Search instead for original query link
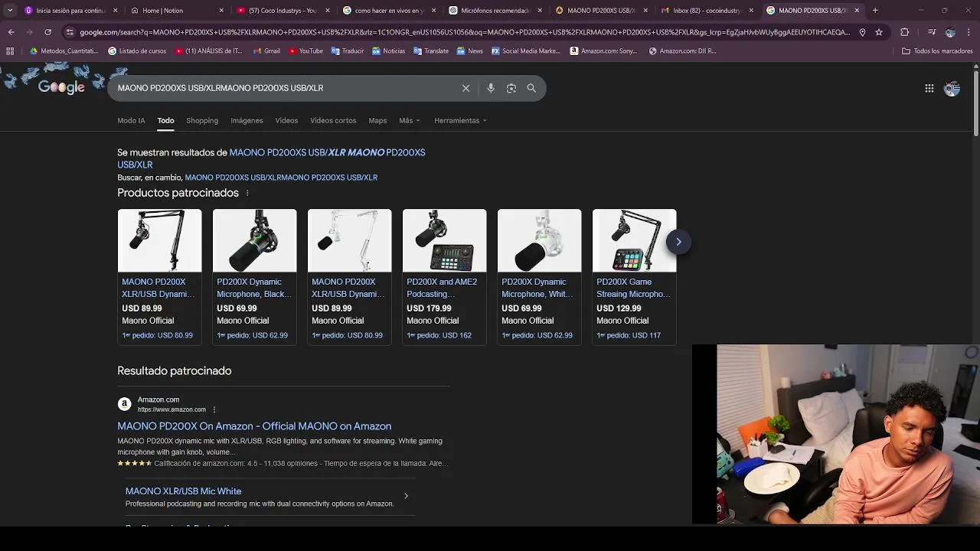 (x=281, y=178)
